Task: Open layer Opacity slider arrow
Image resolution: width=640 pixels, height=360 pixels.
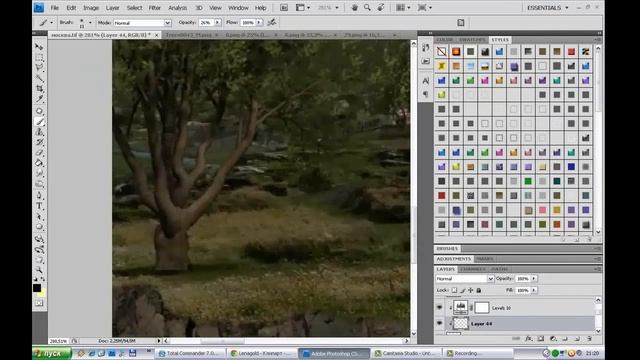Action: tap(534, 278)
